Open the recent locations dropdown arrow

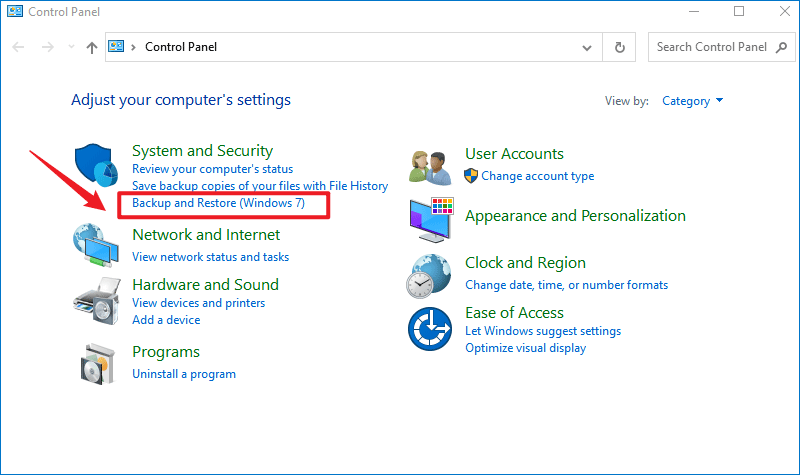pyautogui.click(x=71, y=47)
